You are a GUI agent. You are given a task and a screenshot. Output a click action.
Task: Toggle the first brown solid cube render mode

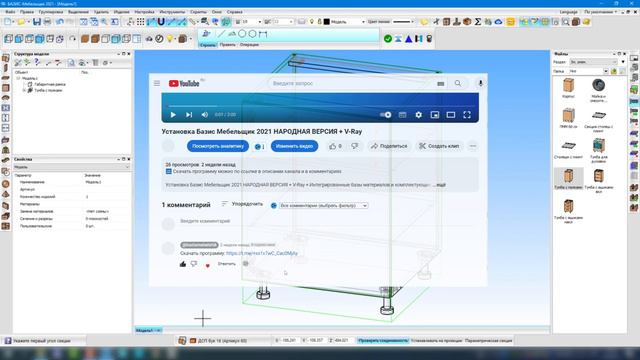(x=85, y=39)
